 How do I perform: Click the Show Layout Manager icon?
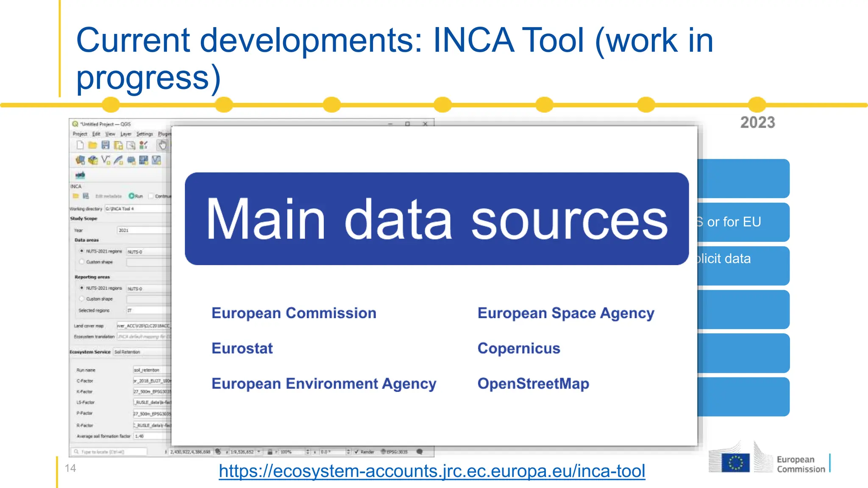[x=131, y=145]
